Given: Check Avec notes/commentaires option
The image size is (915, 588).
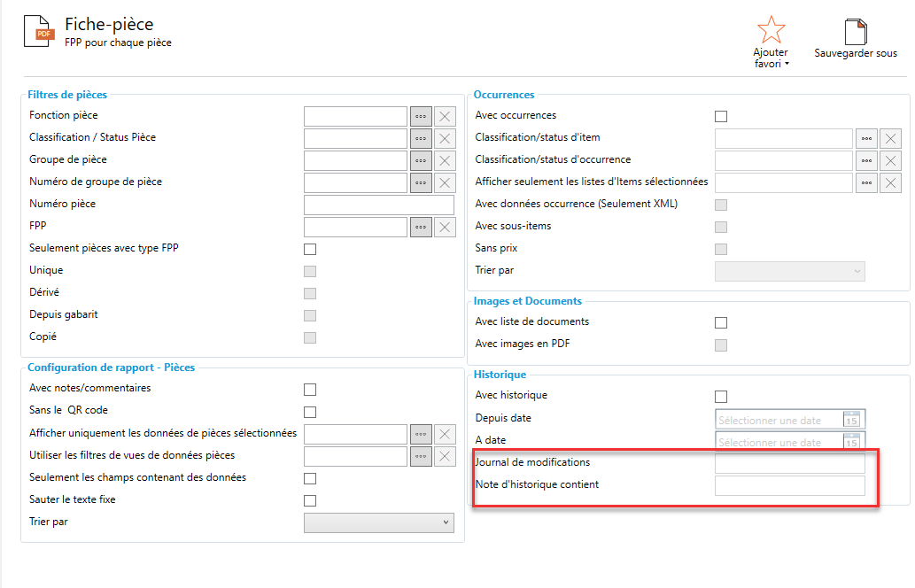Looking at the screenshot, I should point(310,389).
